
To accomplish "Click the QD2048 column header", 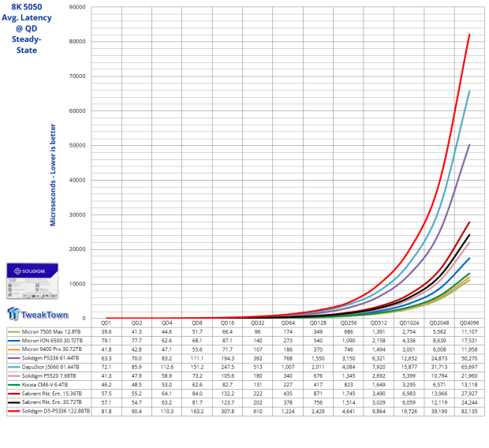I will coord(439,323).
